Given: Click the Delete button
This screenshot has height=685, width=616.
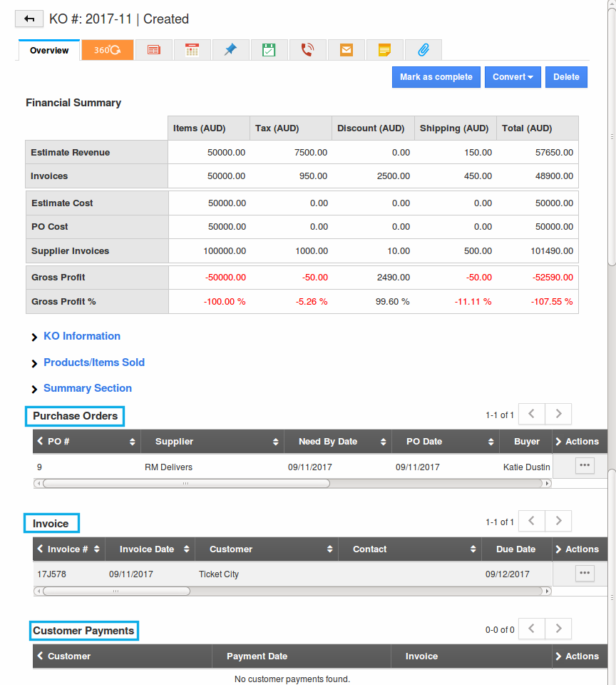Looking at the screenshot, I should coord(566,77).
